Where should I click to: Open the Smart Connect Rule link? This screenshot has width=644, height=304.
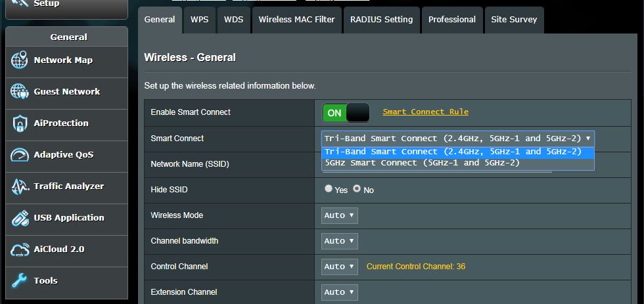coord(426,112)
